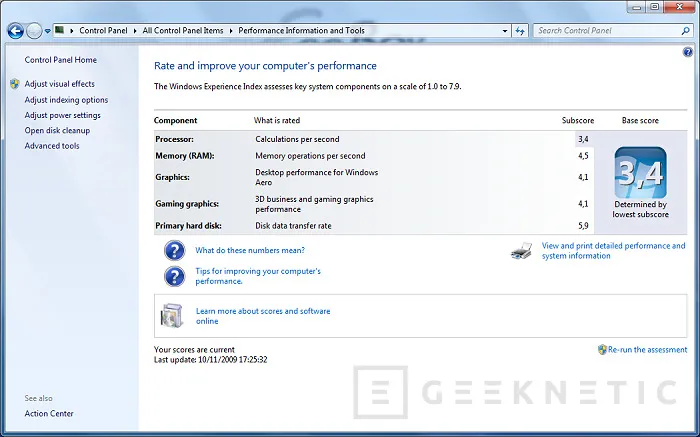The width and height of the screenshot is (700, 437).
Task: Click the Last update timestamp text
Action: point(211,360)
